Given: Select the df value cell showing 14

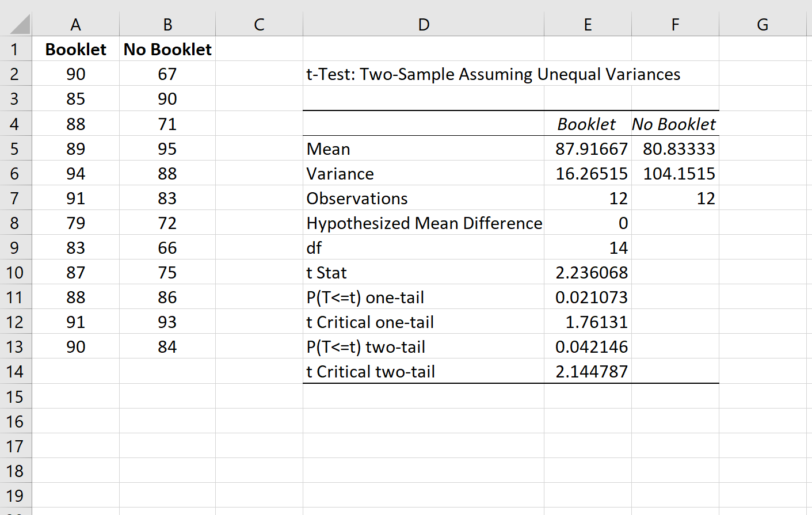Looking at the screenshot, I should [588, 247].
